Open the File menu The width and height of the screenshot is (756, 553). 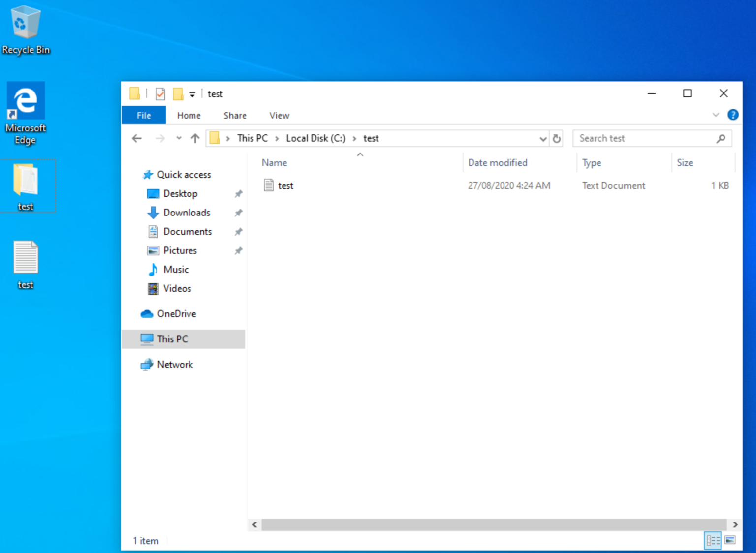(143, 115)
